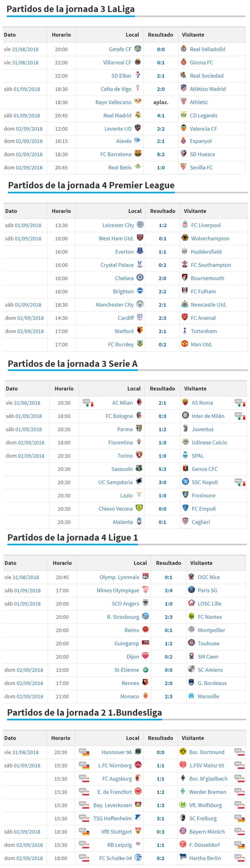Image resolution: width=250 pixels, height=868 pixels.
Task: Click the Real Madrid crest icon
Action: point(137,115)
